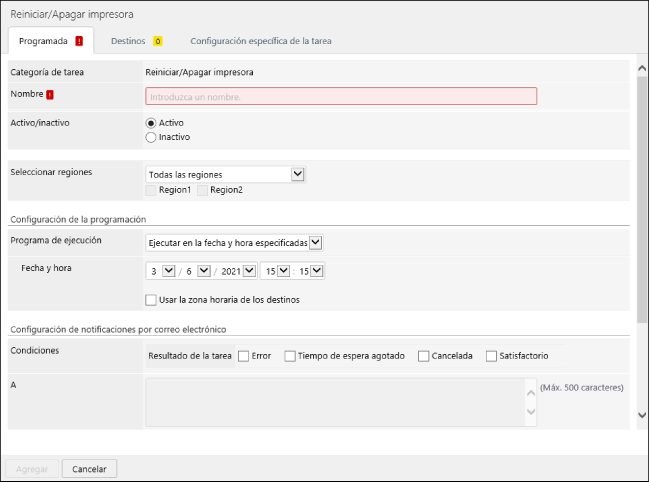Open the year 2021 dropdown
Viewport: 649px width, 482px height.
pyautogui.click(x=247, y=271)
